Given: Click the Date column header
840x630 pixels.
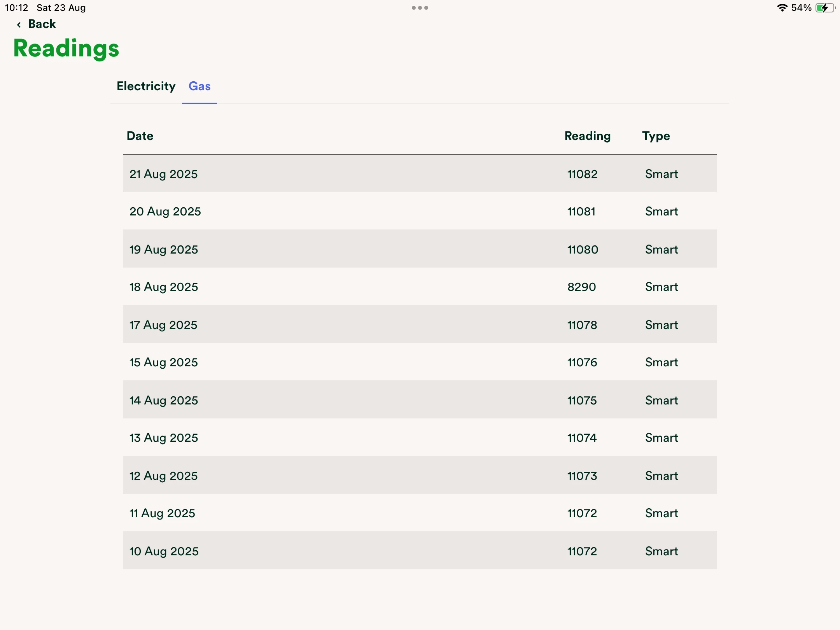Looking at the screenshot, I should coord(140,136).
